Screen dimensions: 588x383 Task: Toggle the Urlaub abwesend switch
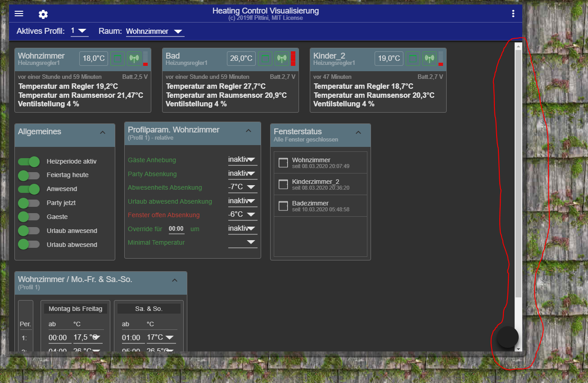[29, 245]
